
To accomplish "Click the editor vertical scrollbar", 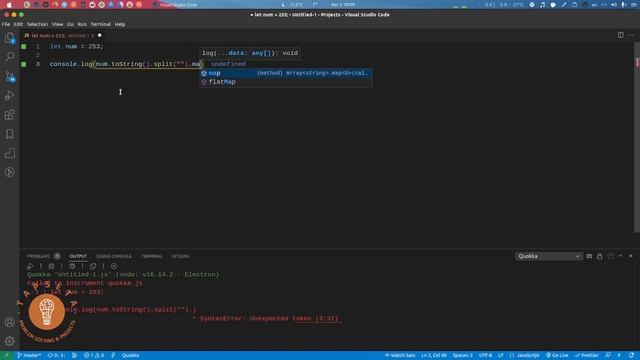I will [637, 139].
